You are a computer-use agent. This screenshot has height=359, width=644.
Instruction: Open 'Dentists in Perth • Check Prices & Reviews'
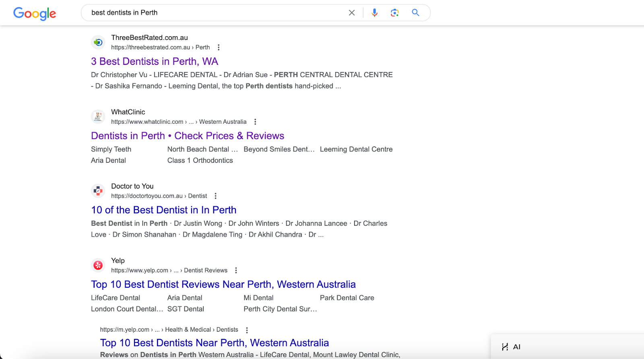(x=188, y=136)
